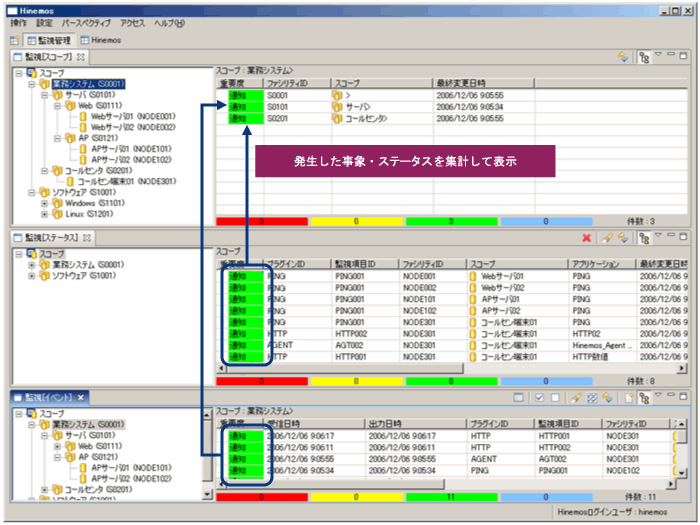Open the パースペクティブ menu
Viewport: 700px width, 525px height.
[86, 23]
